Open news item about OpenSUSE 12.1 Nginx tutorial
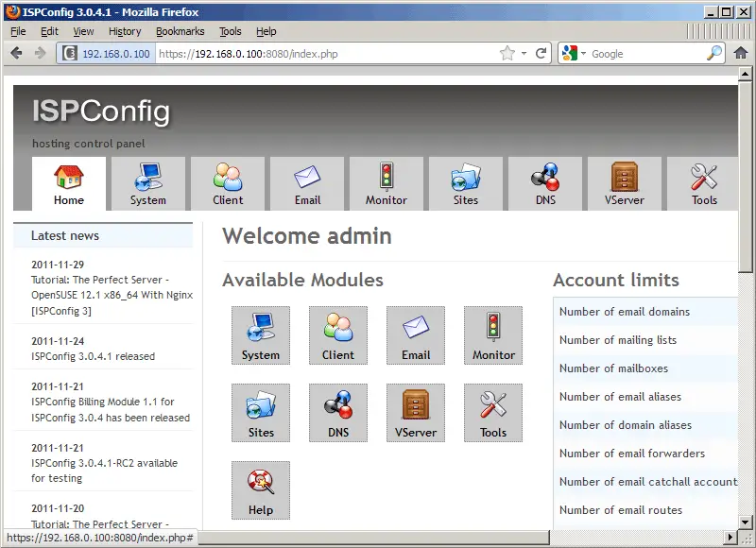This screenshot has width=756, height=548. pos(112,295)
